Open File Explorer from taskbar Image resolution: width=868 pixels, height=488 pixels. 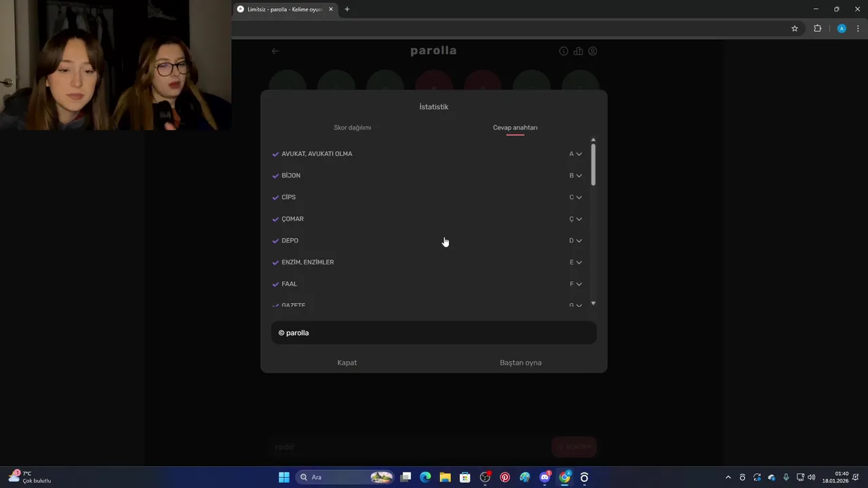pos(445,477)
